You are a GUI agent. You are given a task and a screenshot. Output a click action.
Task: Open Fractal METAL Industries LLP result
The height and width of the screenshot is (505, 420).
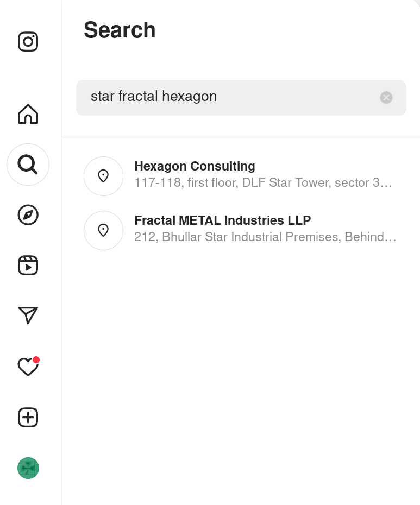(241, 230)
